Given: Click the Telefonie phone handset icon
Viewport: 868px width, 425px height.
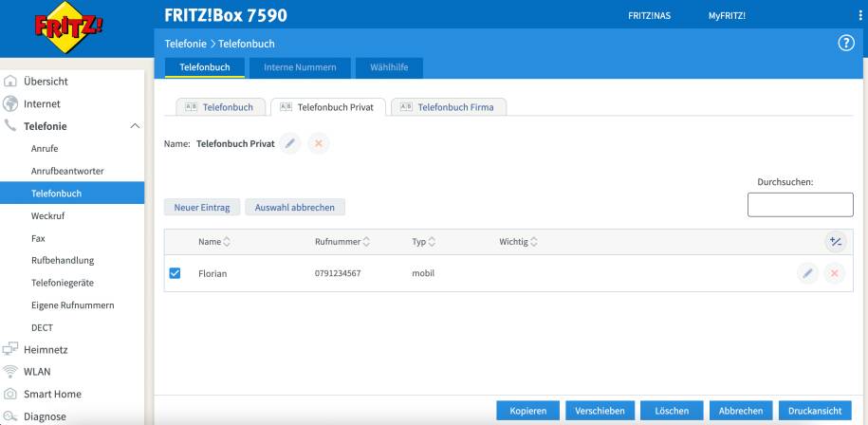Looking at the screenshot, I should (10, 125).
